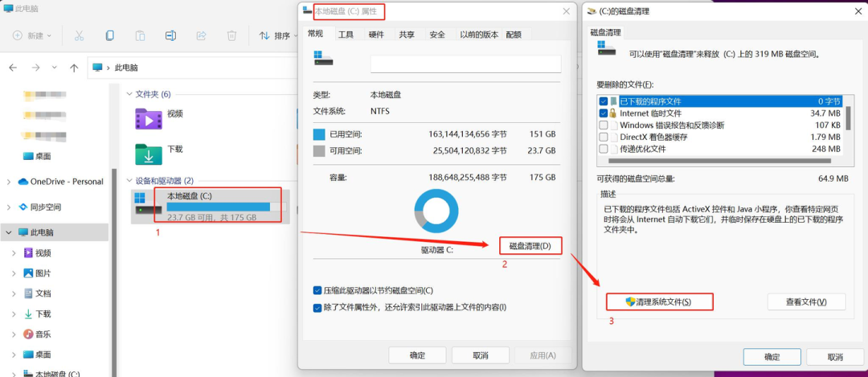Click the Forward arrow in Explorer

[35, 68]
